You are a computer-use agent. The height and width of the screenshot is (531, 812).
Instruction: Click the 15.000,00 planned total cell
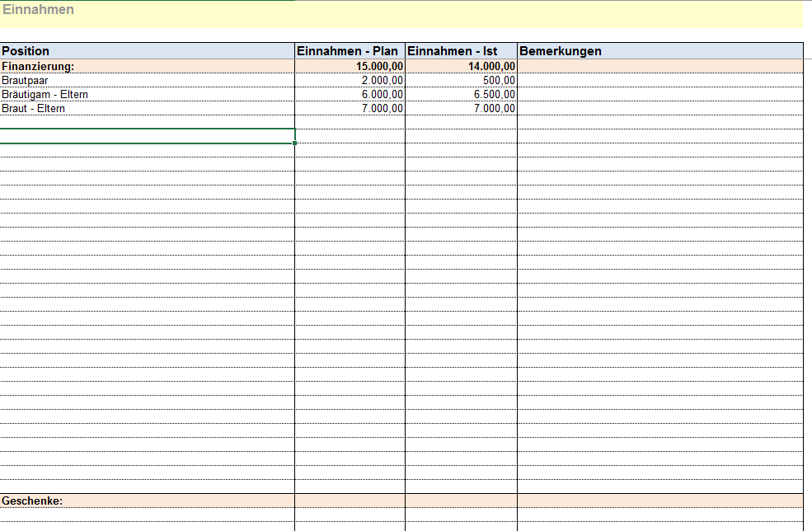[350, 66]
